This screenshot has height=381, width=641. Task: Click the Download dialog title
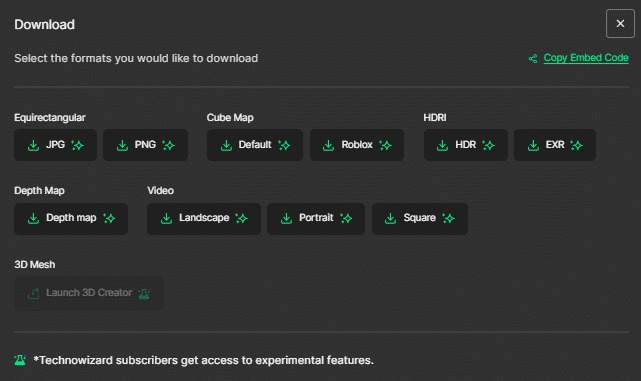(45, 25)
